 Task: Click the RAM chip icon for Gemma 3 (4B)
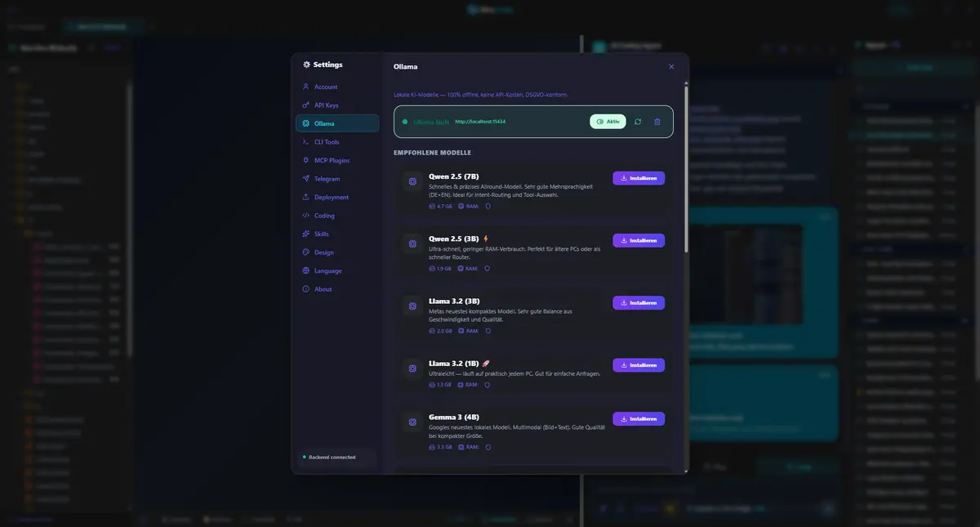(x=461, y=447)
